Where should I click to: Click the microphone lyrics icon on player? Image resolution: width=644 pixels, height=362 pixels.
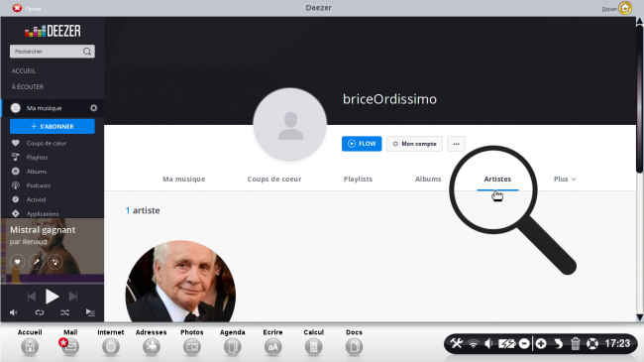pyautogui.click(x=36, y=262)
